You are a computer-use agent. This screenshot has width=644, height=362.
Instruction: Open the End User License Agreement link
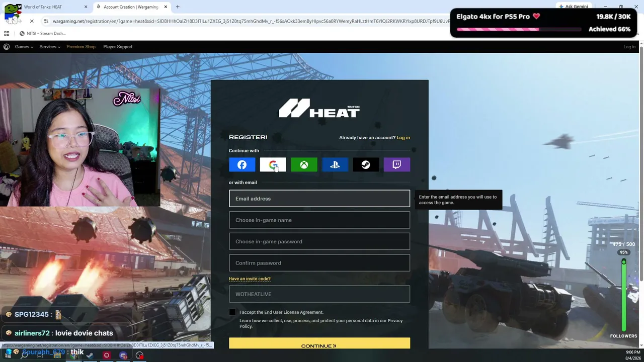tap(294, 312)
